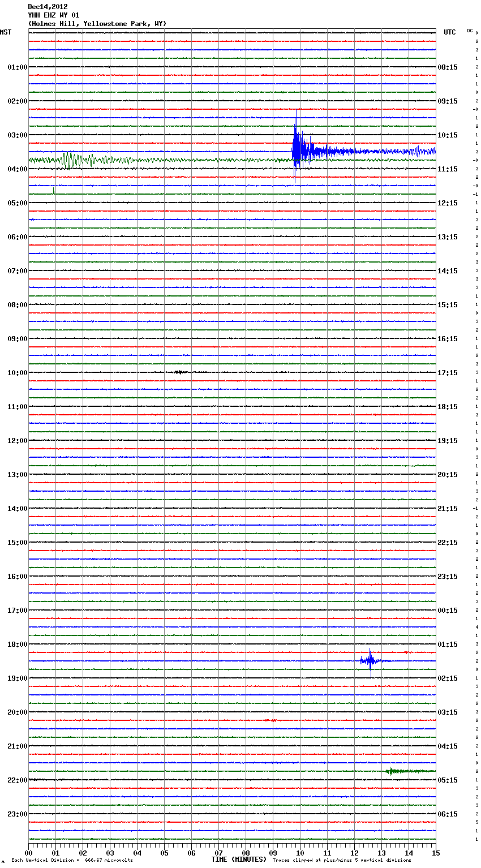
Task: Click the blue seismic event after 18:00
Action: tap(370, 661)
